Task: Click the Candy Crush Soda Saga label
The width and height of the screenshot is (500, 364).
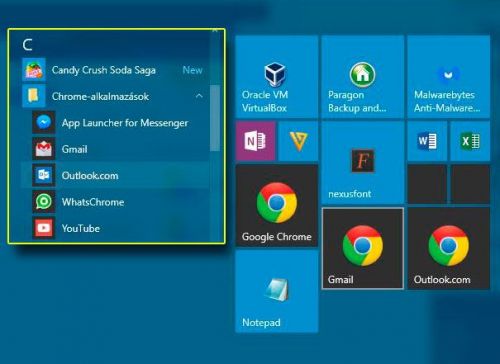Action: point(104,70)
